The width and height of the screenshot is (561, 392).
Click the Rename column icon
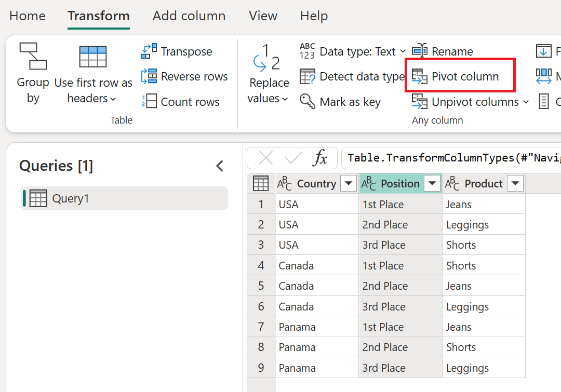pyautogui.click(x=420, y=51)
